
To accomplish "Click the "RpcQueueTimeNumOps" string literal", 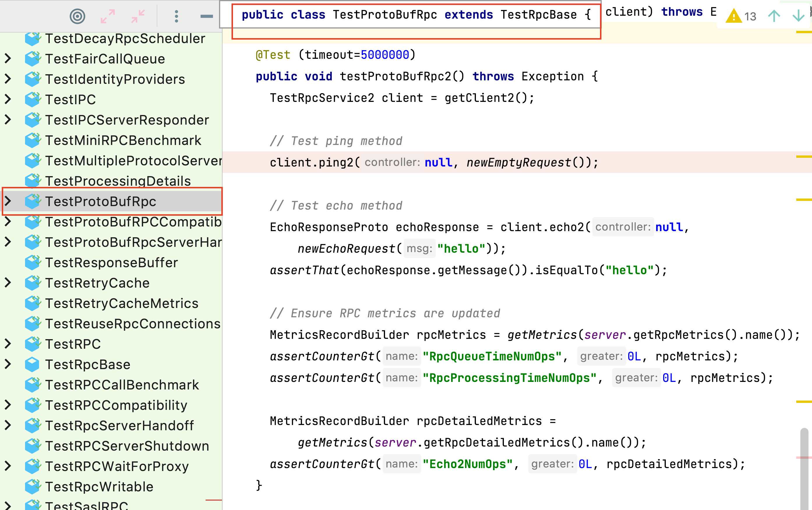I will [492, 356].
